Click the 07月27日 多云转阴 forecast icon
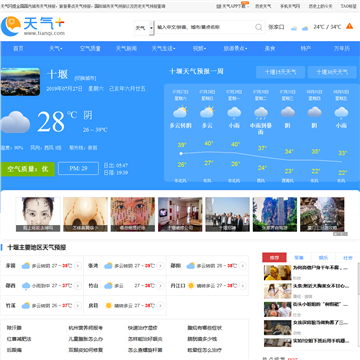Viewport: 360px width, 360px height. click(180, 112)
